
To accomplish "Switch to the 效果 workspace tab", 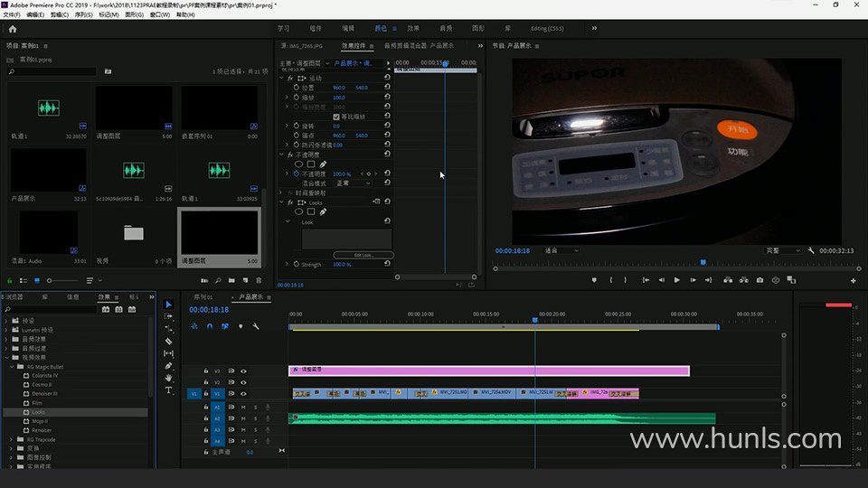I will 412,28.
